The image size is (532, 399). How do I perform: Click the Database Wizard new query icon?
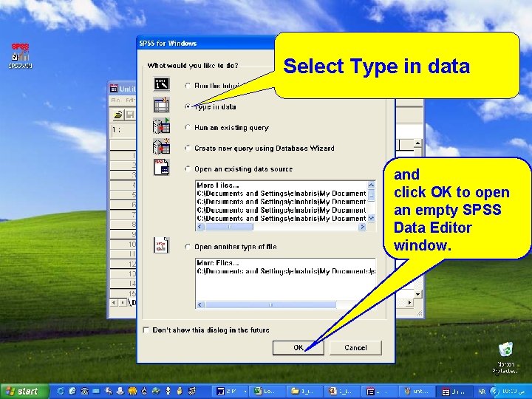tap(162, 146)
